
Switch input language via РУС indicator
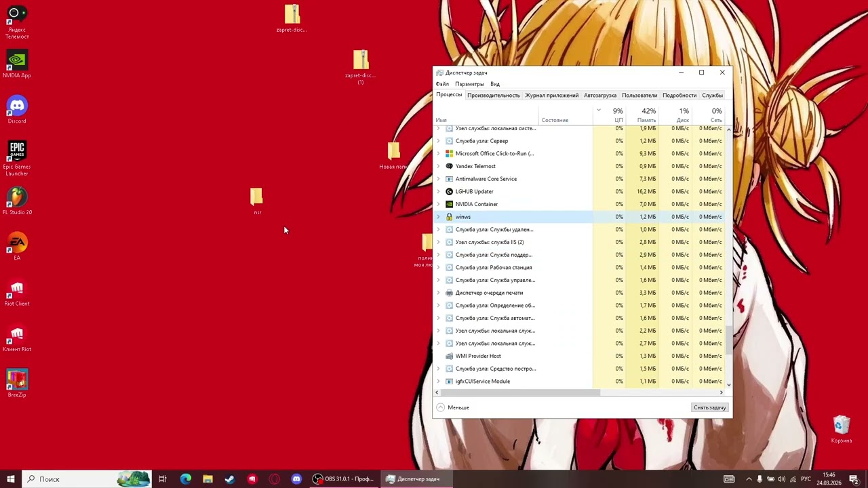[x=806, y=479]
